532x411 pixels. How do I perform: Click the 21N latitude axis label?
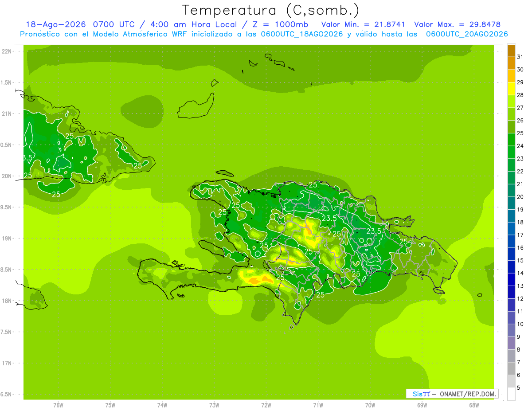coord(8,114)
